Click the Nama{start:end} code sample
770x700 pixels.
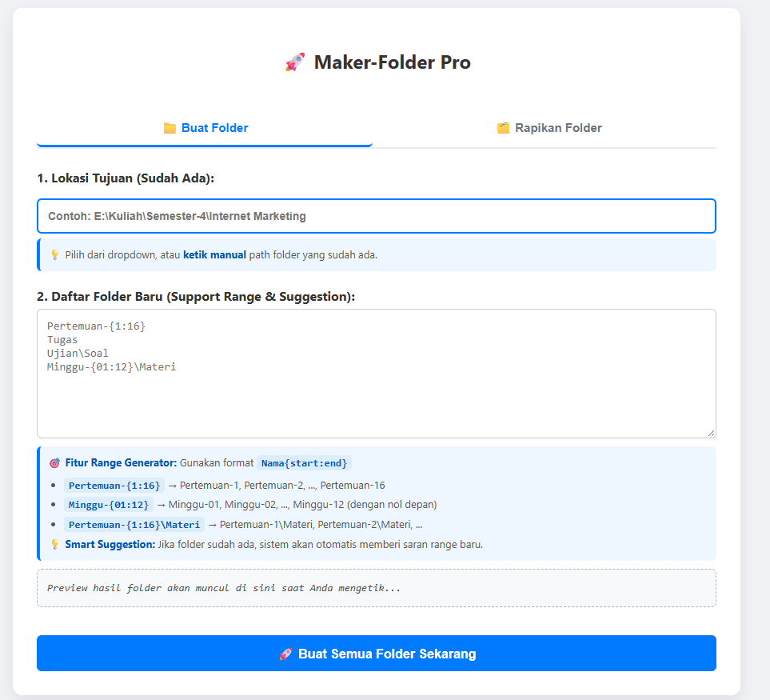tap(304, 463)
